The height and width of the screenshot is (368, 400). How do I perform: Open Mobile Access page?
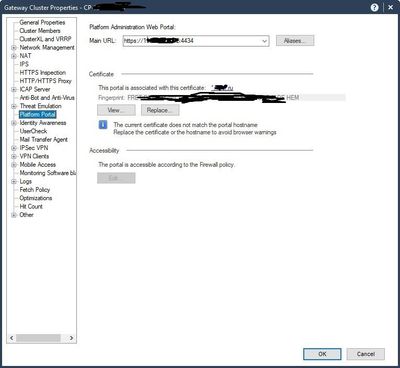[38, 165]
